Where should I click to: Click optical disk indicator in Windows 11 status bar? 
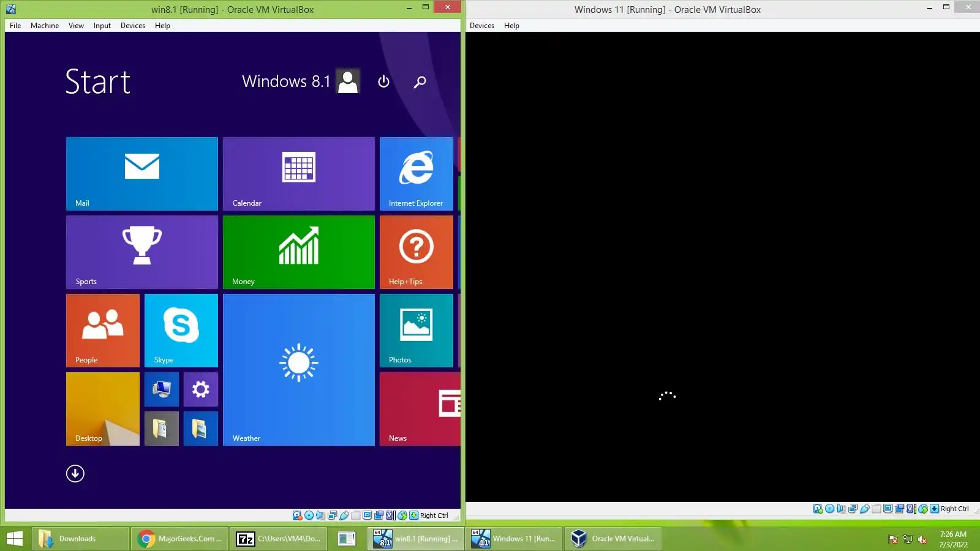click(x=829, y=509)
